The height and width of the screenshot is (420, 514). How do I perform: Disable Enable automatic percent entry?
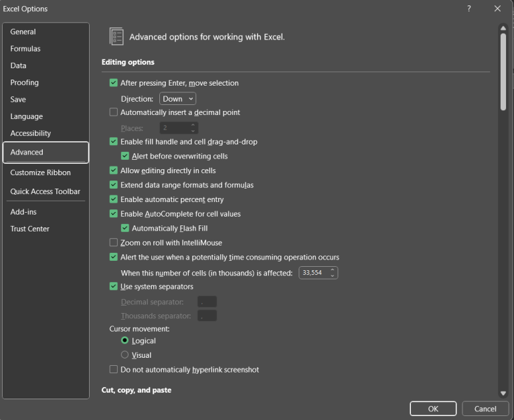point(113,199)
